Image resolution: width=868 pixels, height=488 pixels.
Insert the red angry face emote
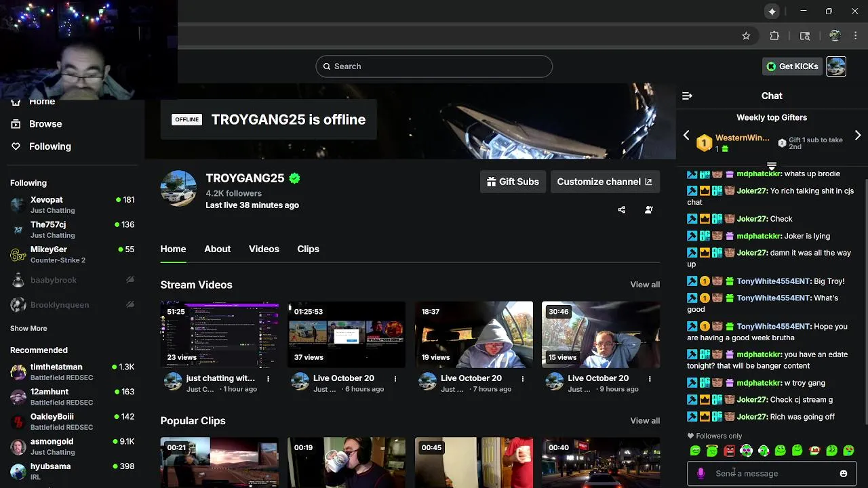[x=729, y=451]
